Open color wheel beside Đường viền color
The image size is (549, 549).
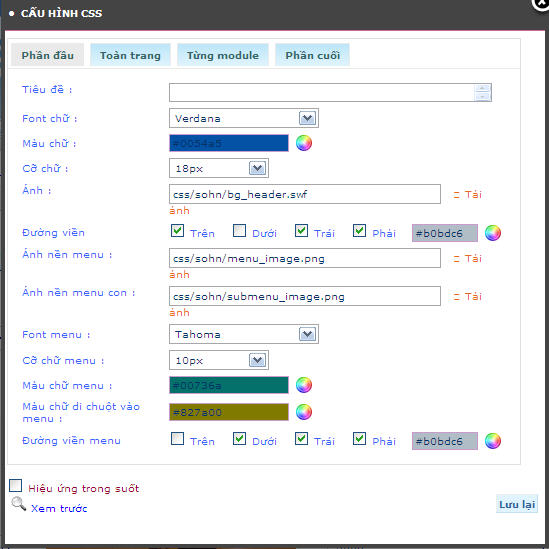coord(493,233)
